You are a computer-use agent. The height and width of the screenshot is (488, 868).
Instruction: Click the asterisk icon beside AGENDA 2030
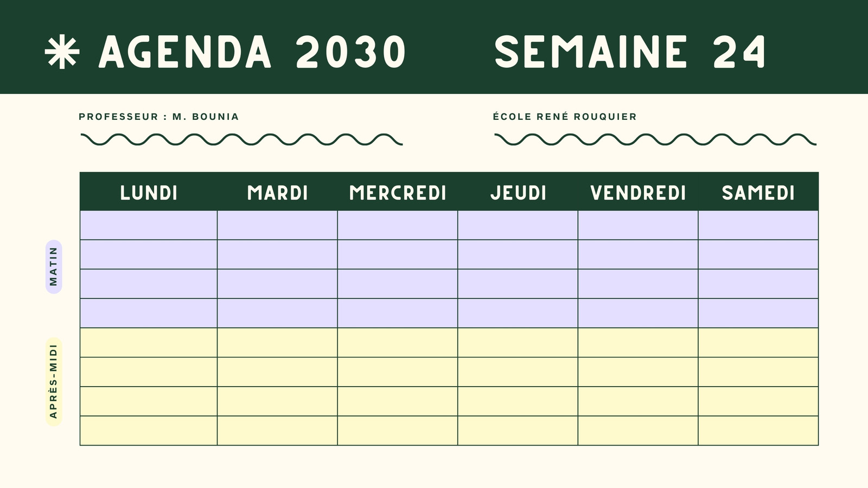(62, 52)
